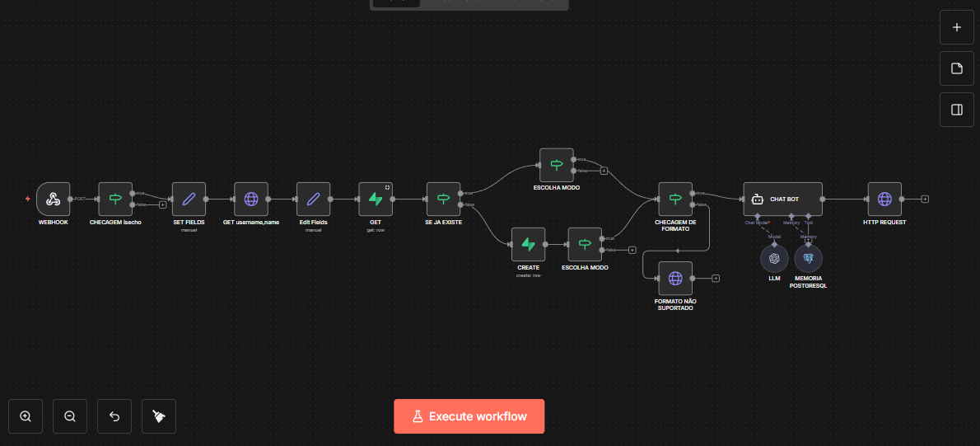
Task: Open the CHAT BOT agent node
Action: [x=782, y=199]
